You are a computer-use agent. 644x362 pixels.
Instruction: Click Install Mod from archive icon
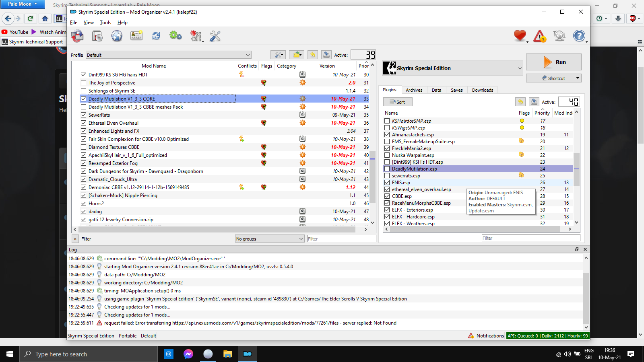click(97, 36)
